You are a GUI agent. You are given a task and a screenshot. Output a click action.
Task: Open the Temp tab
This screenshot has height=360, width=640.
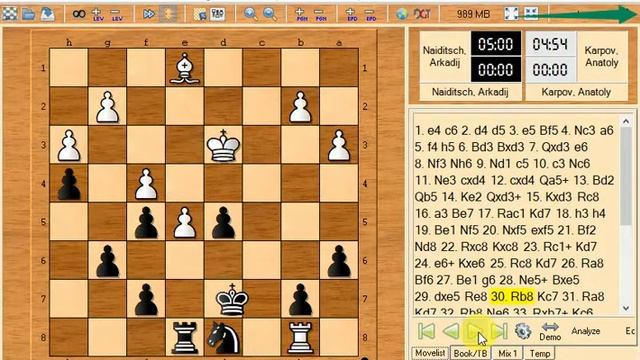[540, 353]
